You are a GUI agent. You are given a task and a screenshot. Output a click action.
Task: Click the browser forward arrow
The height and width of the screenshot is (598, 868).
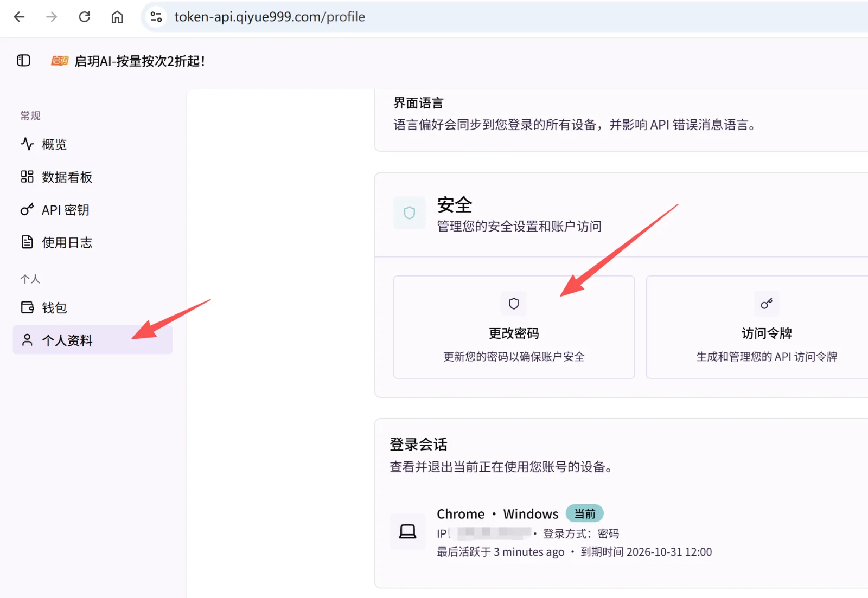point(52,17)
